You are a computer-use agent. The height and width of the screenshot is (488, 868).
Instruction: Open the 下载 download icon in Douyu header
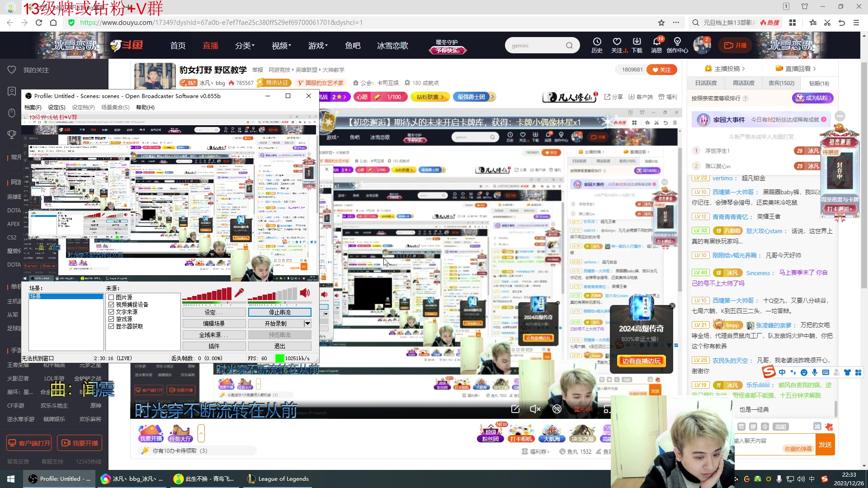pos(637,45)
